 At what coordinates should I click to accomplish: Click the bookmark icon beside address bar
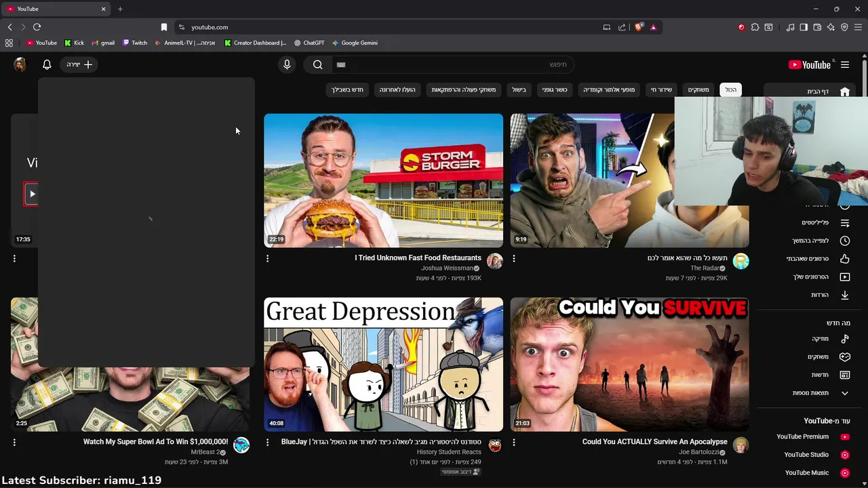(x=164, y=27)
